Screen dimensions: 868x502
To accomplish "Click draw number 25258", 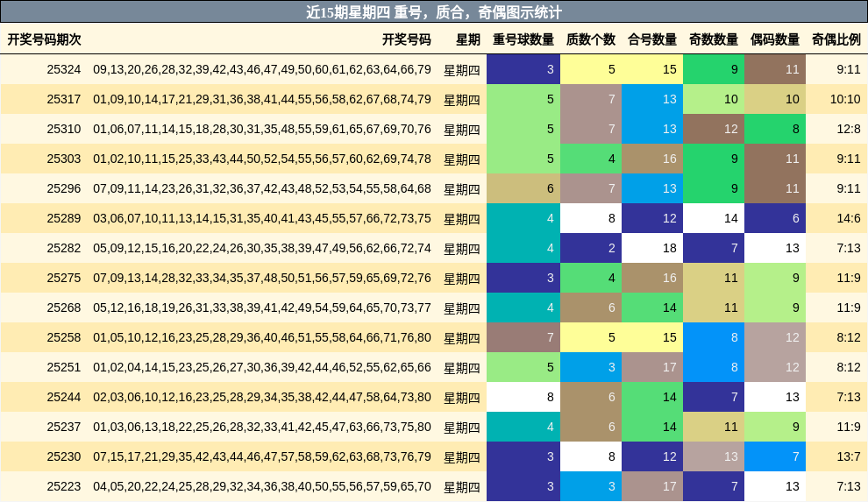I will point(64,338).
